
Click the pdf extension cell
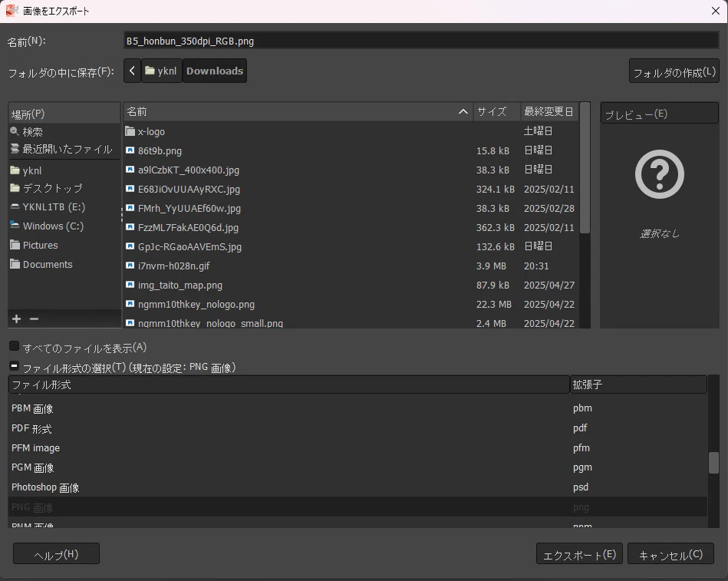pos(580,428)
